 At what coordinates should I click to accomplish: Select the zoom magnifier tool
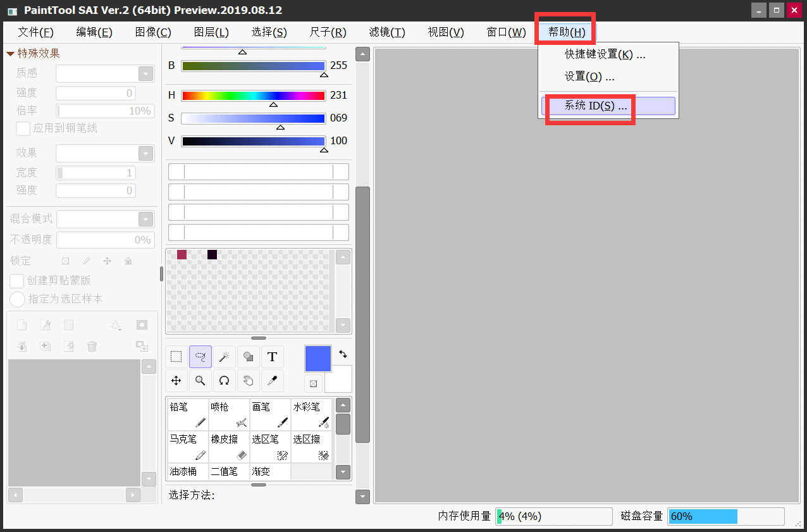tap(200, 381)
